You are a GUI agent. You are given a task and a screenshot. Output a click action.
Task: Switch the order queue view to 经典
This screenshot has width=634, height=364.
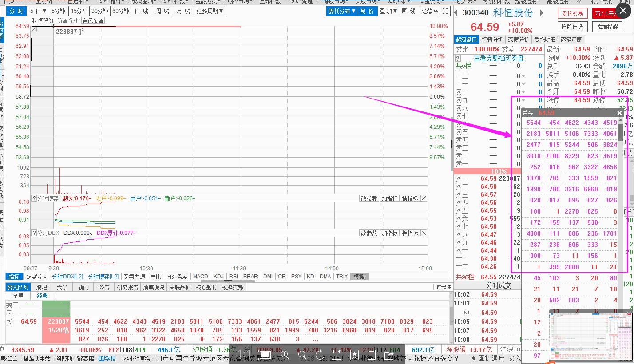(x=42, y=296)
